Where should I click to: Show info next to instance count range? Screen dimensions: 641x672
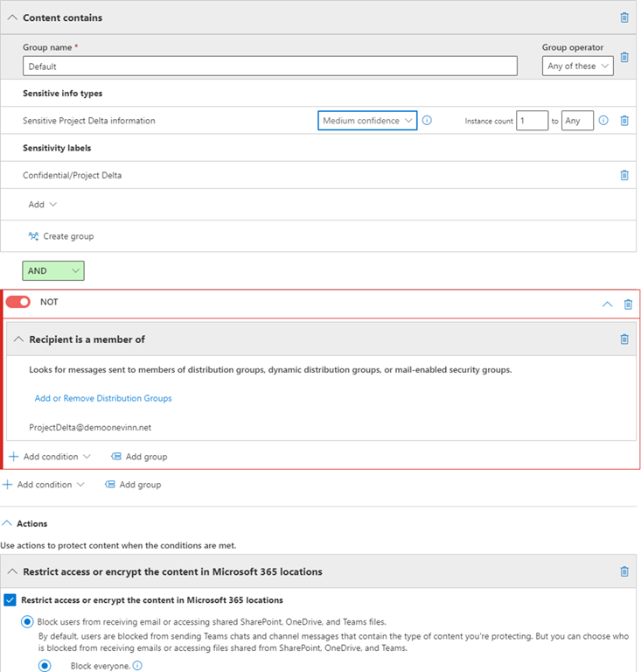pyautogui.click(x=603, y=121)
